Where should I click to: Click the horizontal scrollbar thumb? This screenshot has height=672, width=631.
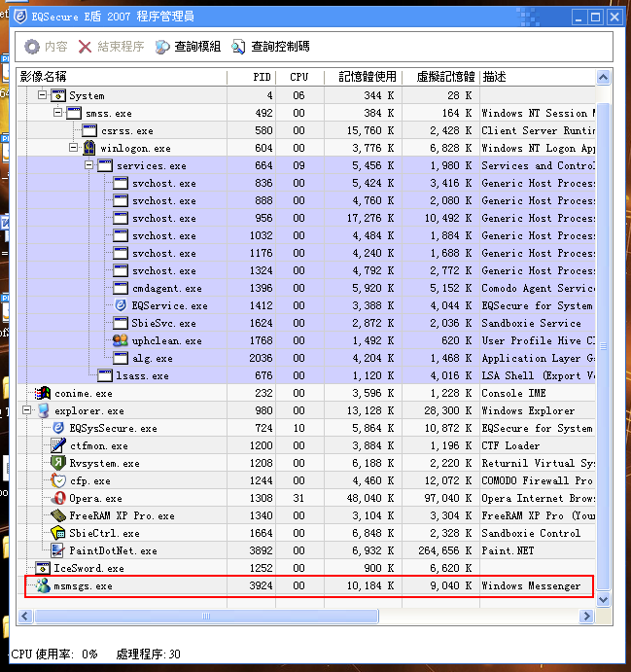tap(206, 617)
